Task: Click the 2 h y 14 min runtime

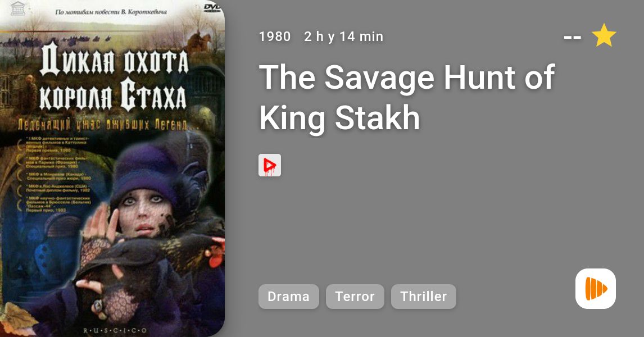Action: 344,37
